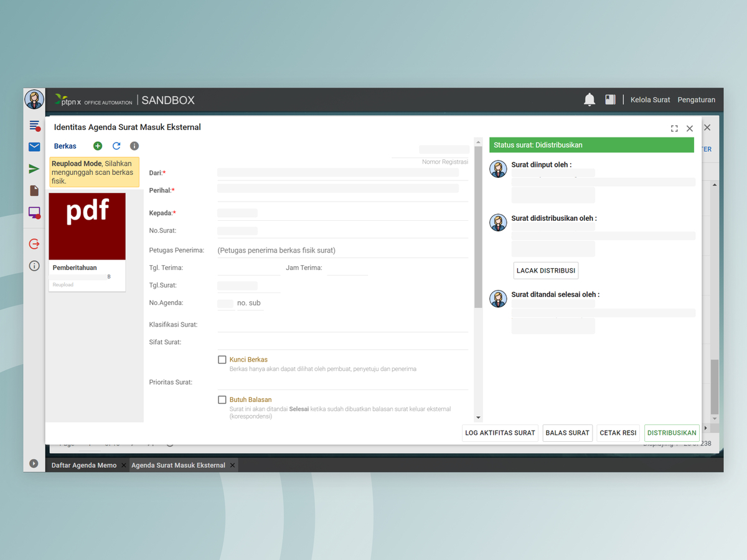Show Berkas info with gray info icon
Screen dimensions: 747x560
[134, 146]
